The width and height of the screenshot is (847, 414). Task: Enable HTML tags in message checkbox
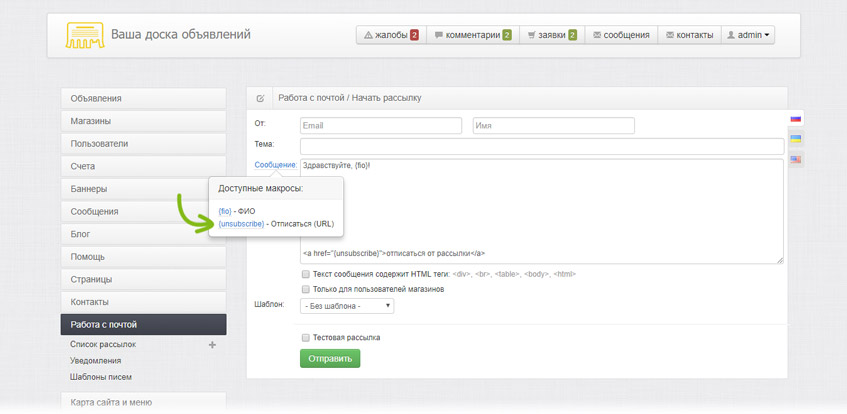(306, 274)
